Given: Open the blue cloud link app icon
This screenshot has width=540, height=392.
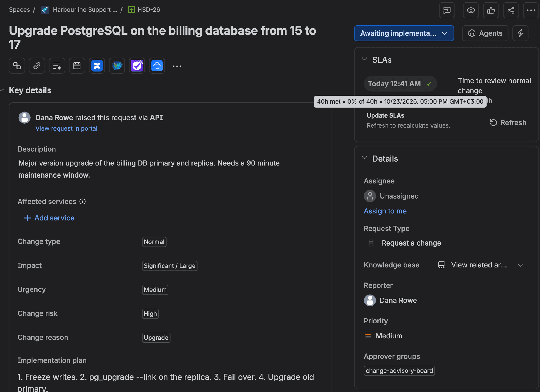Looking at the screenshot, I should [x=157, y=66].
